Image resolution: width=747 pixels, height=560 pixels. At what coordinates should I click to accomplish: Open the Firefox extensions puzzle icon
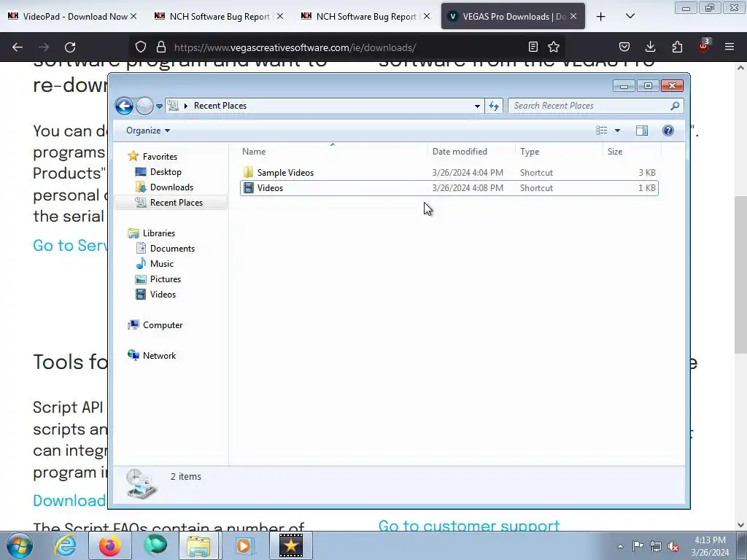click(x=677, y=47)
